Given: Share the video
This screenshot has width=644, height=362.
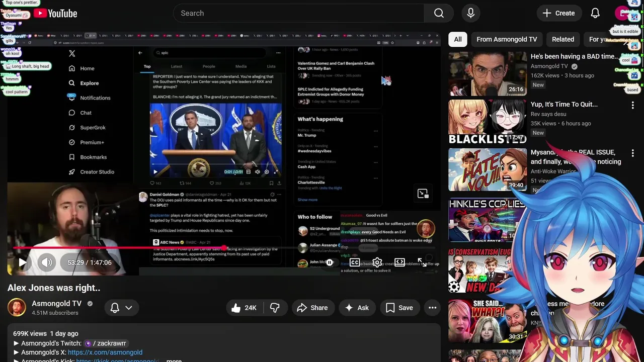Looking at the screenshot, I should pyautogui.click(x=312, y=308).
